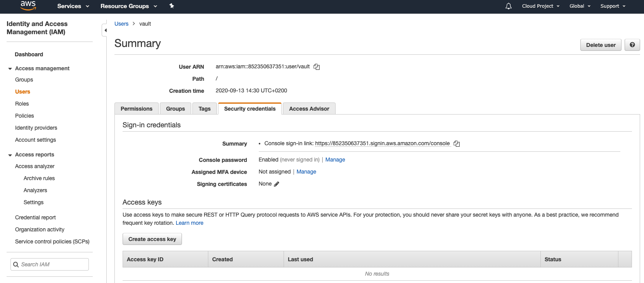Open the notifications bell
The image size is (644, 283).
(x=509, y=6)
